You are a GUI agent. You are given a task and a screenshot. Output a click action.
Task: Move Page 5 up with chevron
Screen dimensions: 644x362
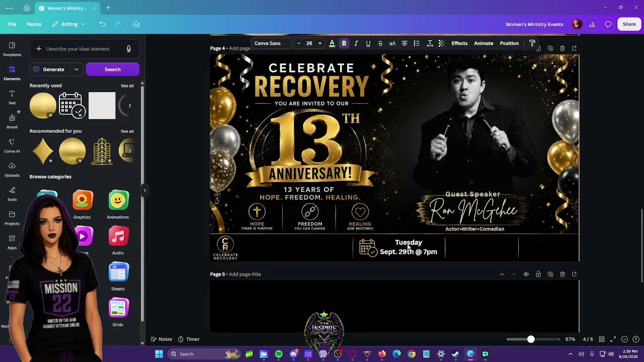click(x=502, y=274)
